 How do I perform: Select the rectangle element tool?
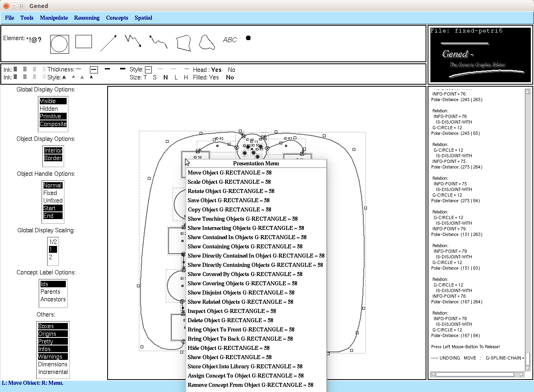coord(84,41)
